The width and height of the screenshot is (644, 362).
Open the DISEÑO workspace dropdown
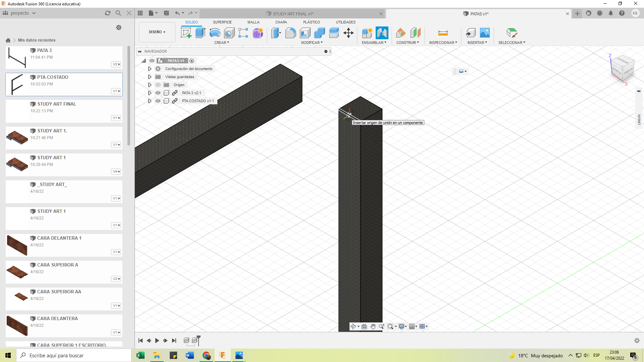[x=157, y=32]
